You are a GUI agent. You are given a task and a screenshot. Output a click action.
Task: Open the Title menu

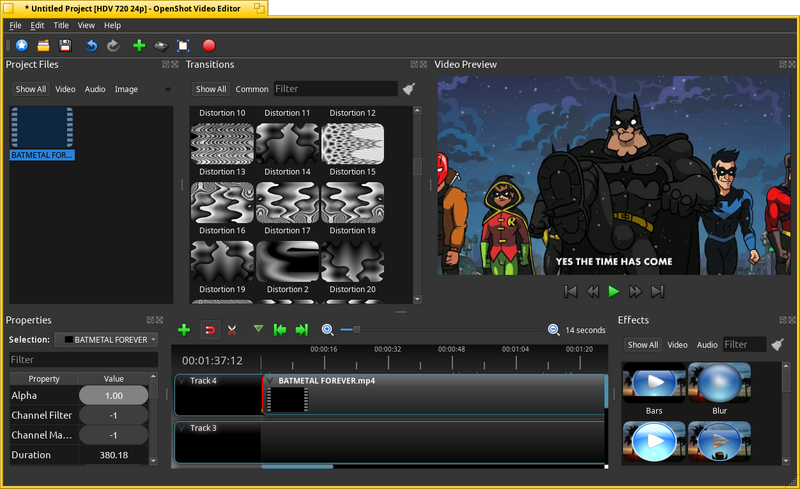61,25
